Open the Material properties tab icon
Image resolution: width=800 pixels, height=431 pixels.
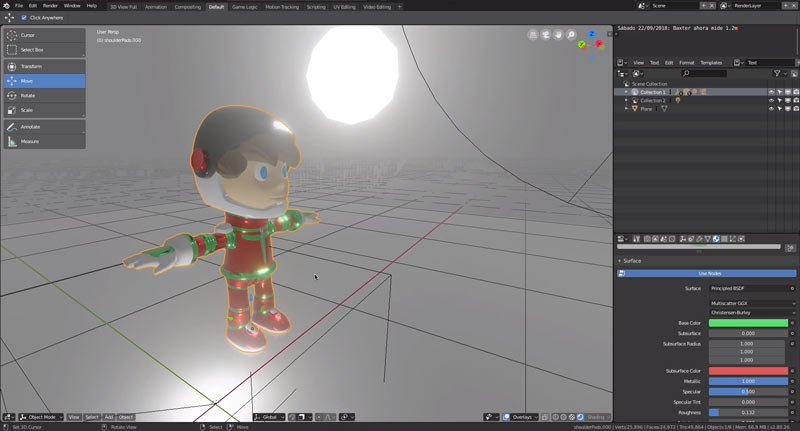point(716,239)
